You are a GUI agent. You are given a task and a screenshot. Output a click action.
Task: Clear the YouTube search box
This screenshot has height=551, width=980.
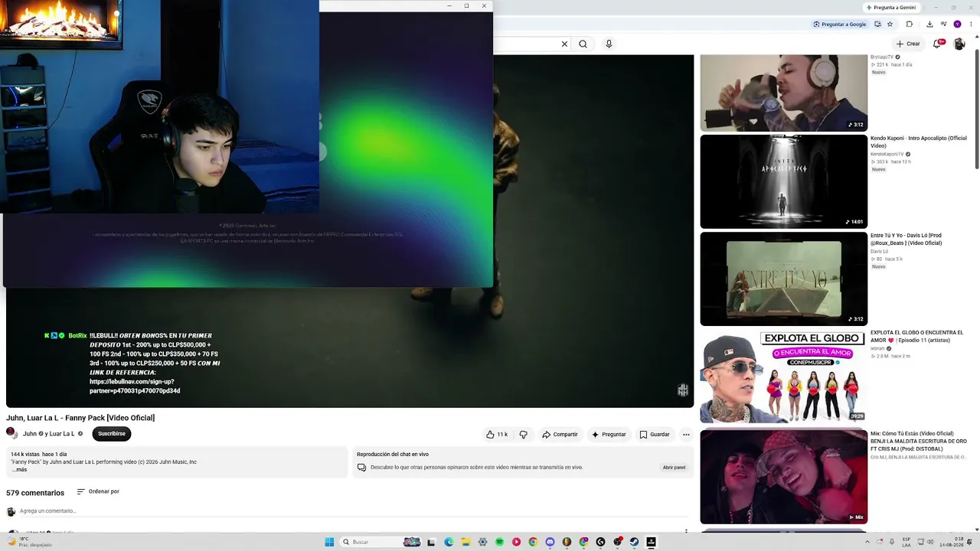pyautogui.click(x=564, y=44)
